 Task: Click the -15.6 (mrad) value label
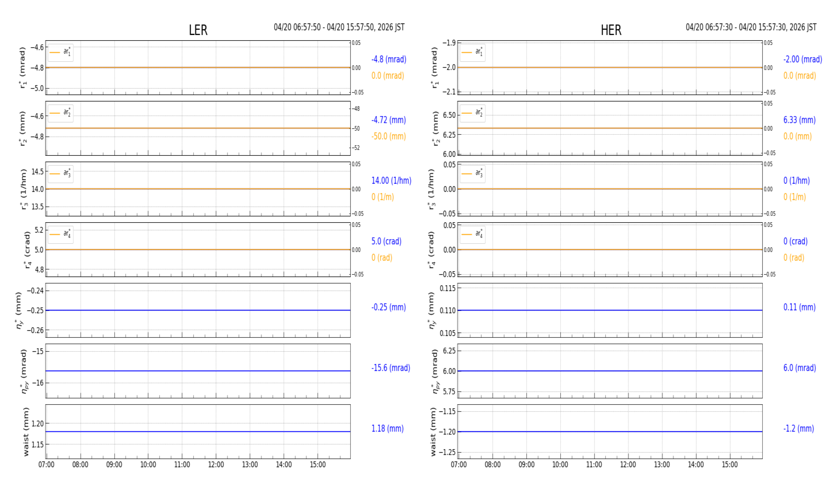pyautogui.click(x=390, y=368)
